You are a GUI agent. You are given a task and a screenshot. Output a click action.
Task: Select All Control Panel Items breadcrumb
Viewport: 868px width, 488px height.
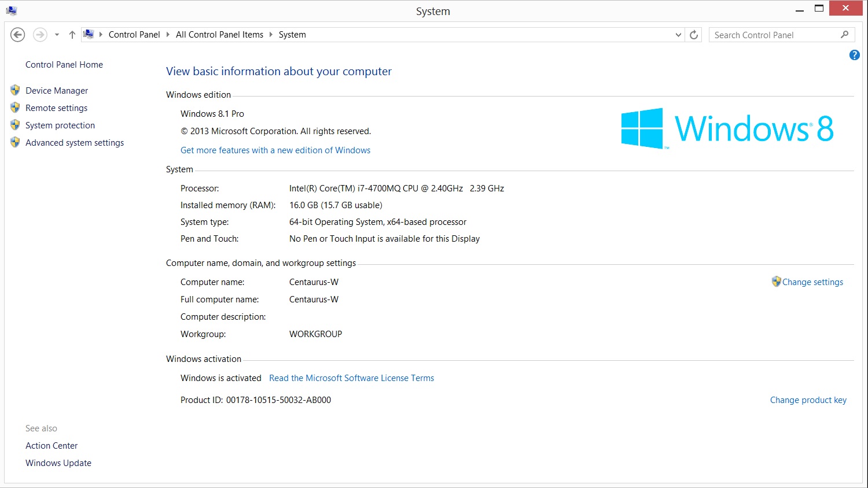(x=219, y=35)
